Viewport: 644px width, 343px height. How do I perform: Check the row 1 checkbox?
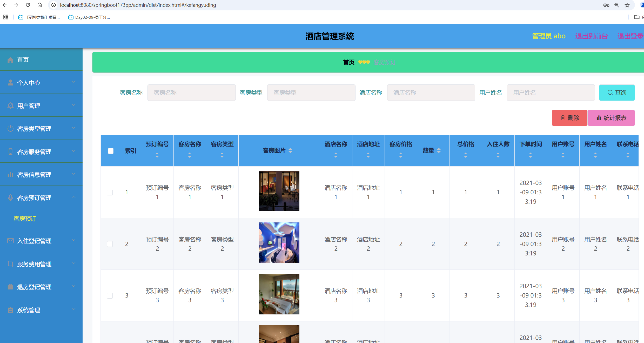point(110,192)
